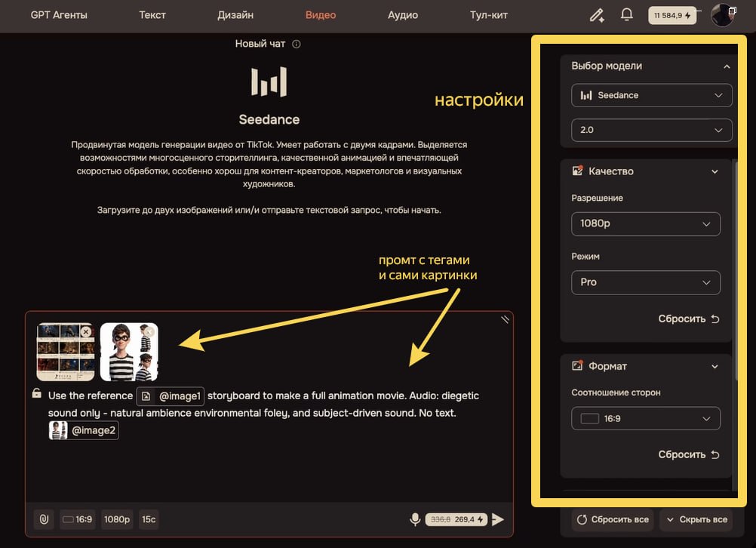Click the Разрешение label
This screenshot has height=548, width=756.
[597, 199]
